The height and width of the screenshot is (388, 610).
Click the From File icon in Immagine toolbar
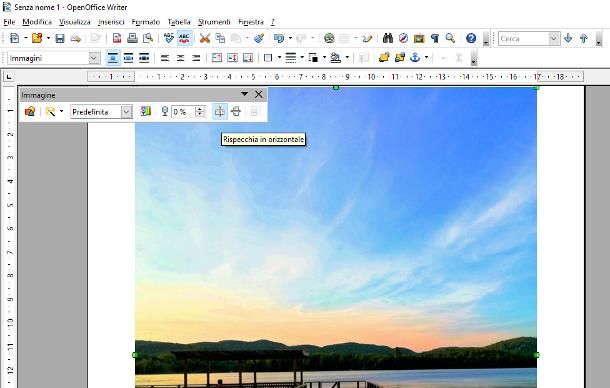30,112
